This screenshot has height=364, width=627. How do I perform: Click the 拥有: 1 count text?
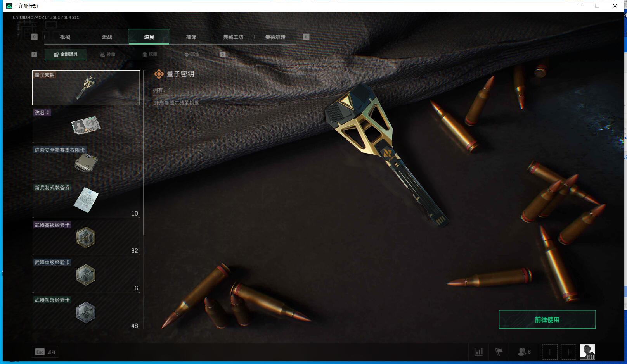162,90
